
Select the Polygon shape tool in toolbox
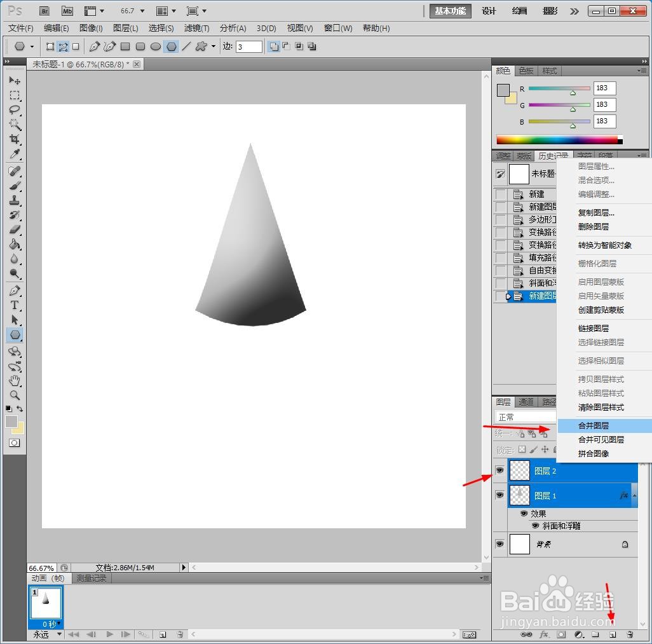tap(15, 334)
